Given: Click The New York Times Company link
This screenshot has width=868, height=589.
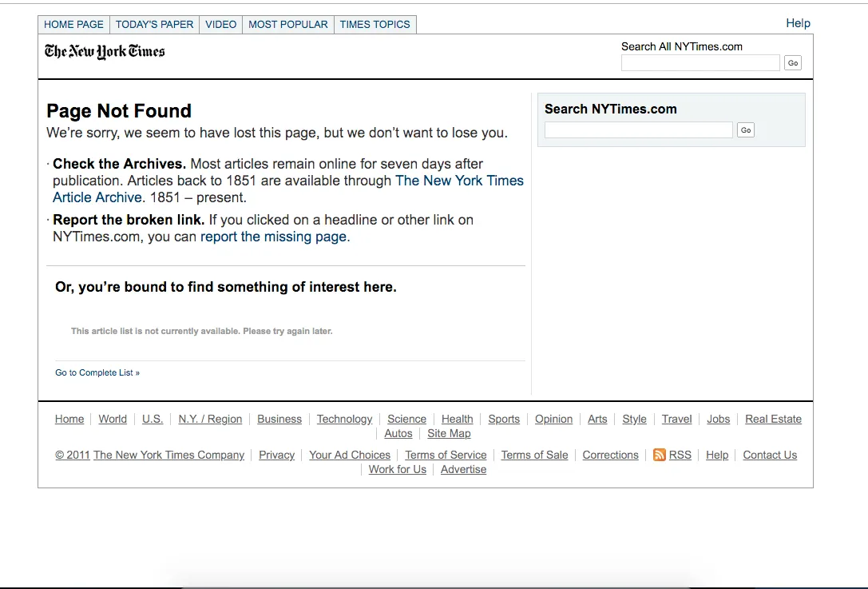Looking at the screenshot, I should point(168,455).
